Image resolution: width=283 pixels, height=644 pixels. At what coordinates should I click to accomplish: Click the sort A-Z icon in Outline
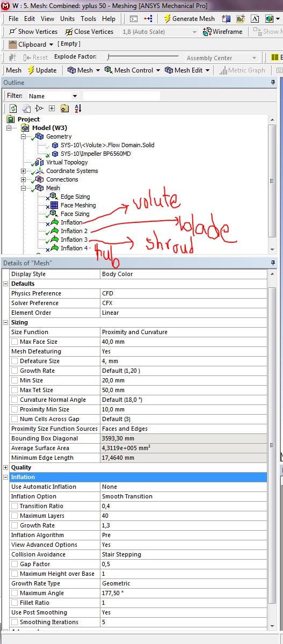(x=78, y=108)
